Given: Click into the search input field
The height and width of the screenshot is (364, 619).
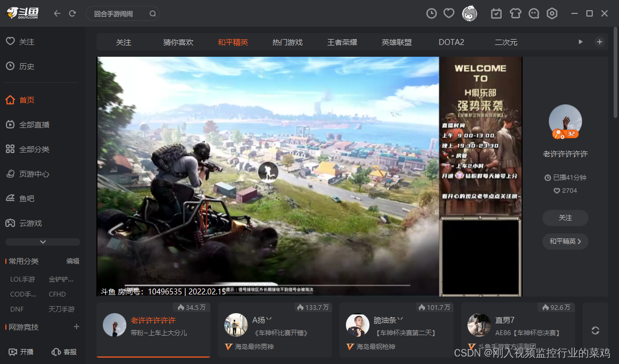Looking at the screenshot, I should tap(118, 14).
